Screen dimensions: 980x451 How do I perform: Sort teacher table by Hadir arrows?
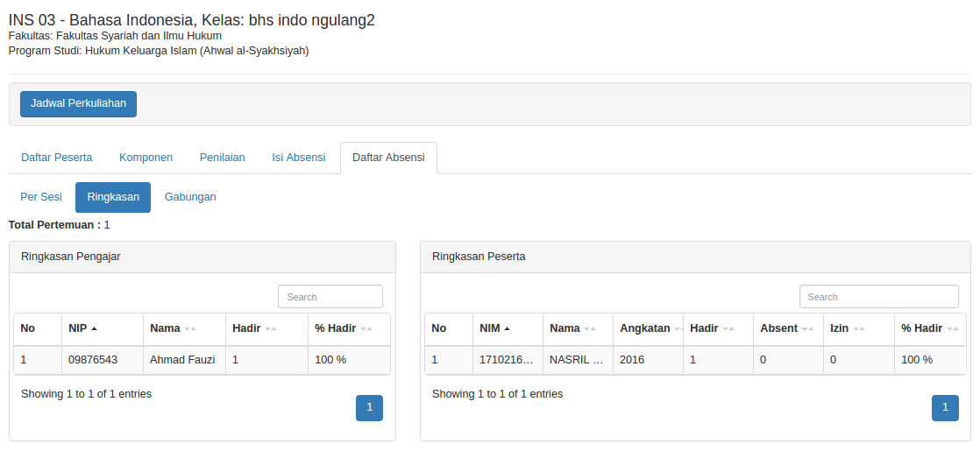[x=271, y=328]
